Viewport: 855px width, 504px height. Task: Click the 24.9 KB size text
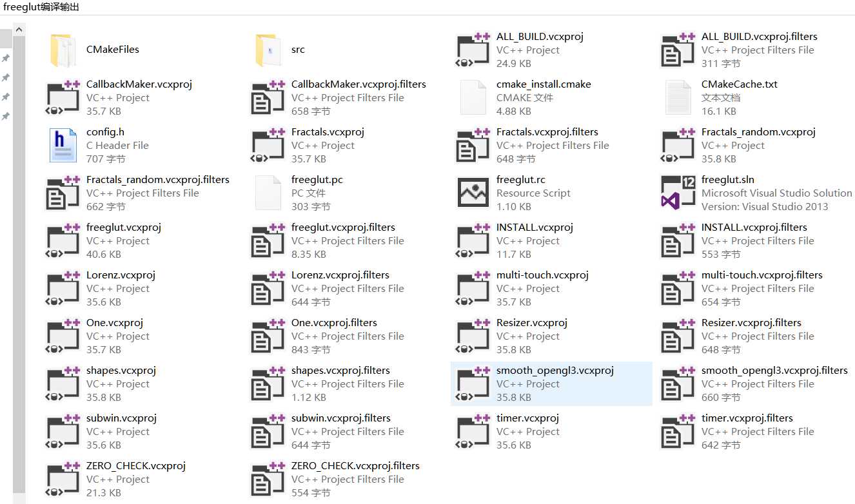point(514,64)
